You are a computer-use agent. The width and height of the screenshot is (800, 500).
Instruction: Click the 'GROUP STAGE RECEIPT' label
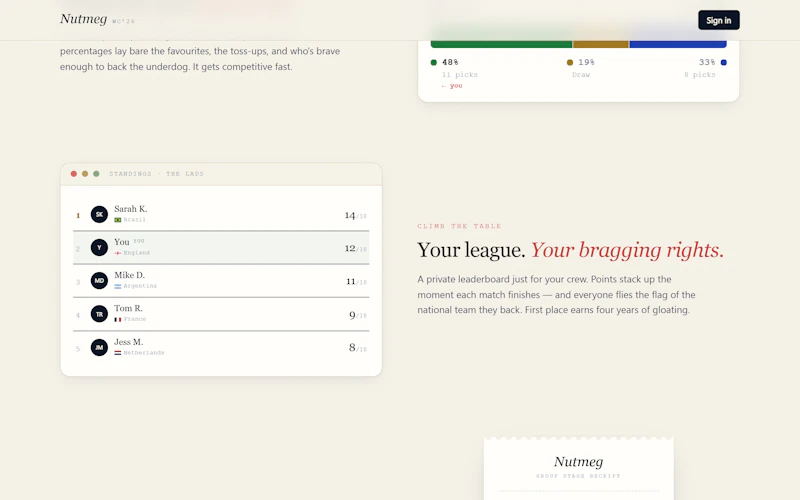578,476
